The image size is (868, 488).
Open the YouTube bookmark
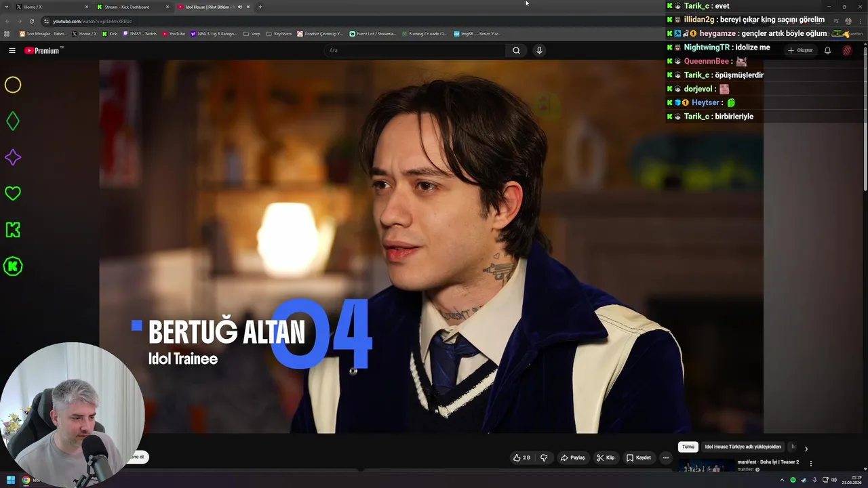point(174,33)
